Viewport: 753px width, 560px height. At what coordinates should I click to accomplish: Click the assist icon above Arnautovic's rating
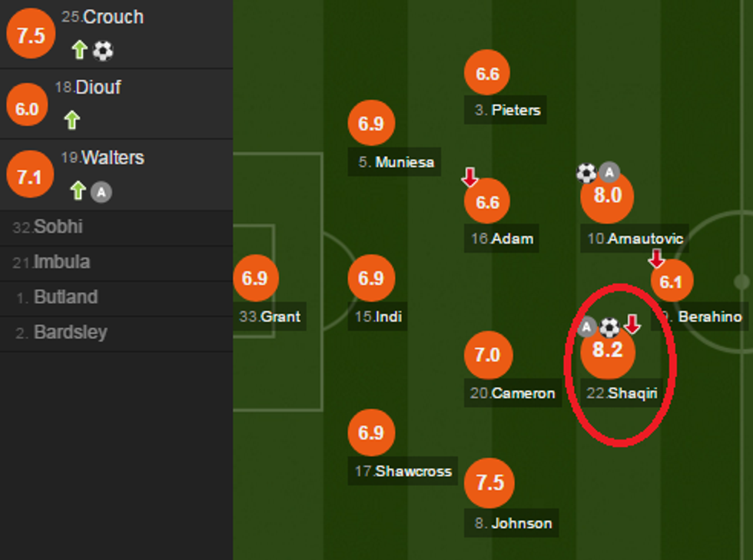[x=609, y=172]
